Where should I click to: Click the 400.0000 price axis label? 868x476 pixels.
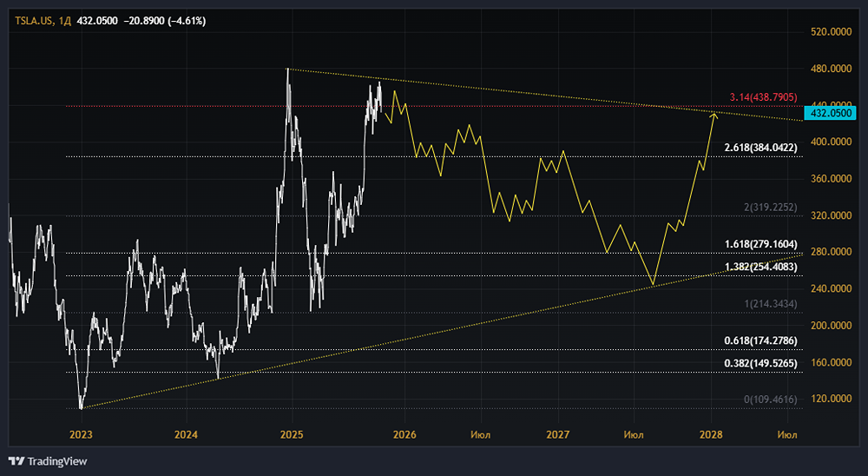pos(831,142)
